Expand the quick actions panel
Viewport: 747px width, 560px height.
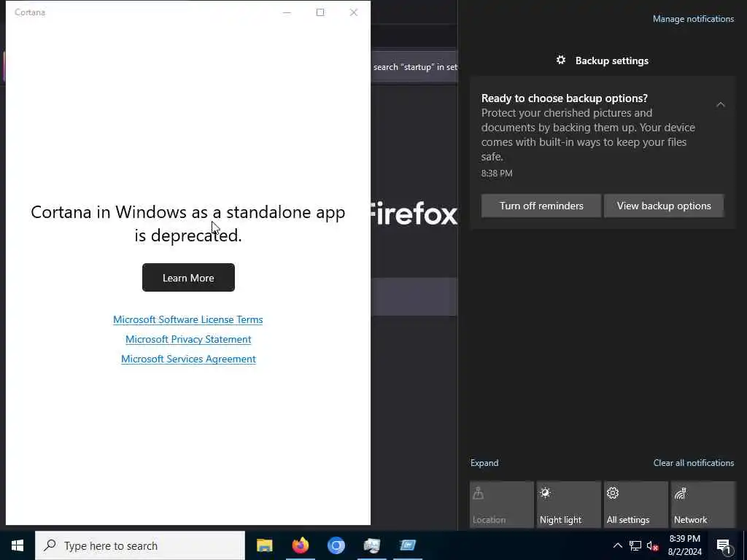tap(484, 463)
